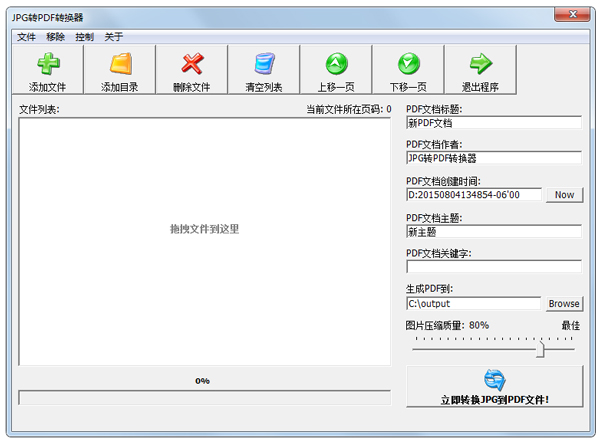Screen dimensions: 600x440
Task: Click the Now button for creation time
Action: tap(564, 195)
